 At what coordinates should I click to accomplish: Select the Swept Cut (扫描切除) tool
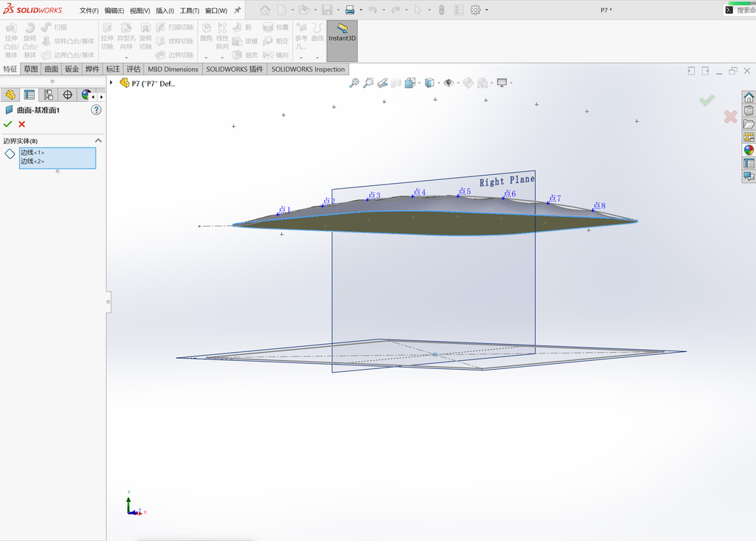(x=175, y=27)
